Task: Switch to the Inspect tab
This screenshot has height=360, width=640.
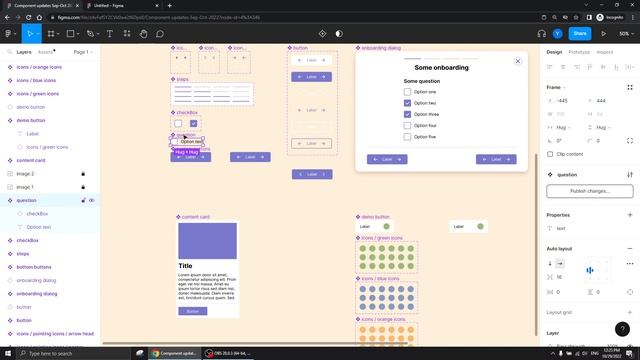Action: click(605, 52)
